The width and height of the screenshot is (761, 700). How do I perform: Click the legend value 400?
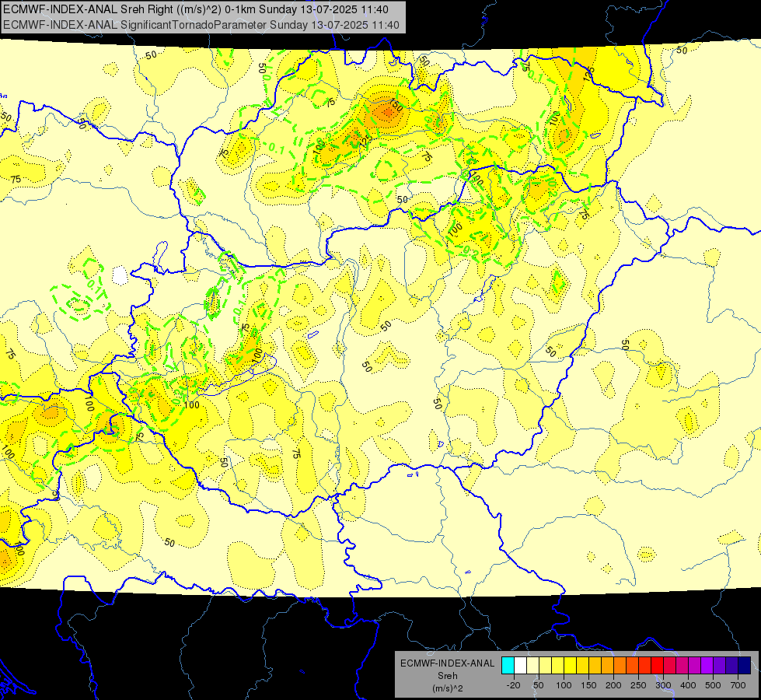(688, 685)
